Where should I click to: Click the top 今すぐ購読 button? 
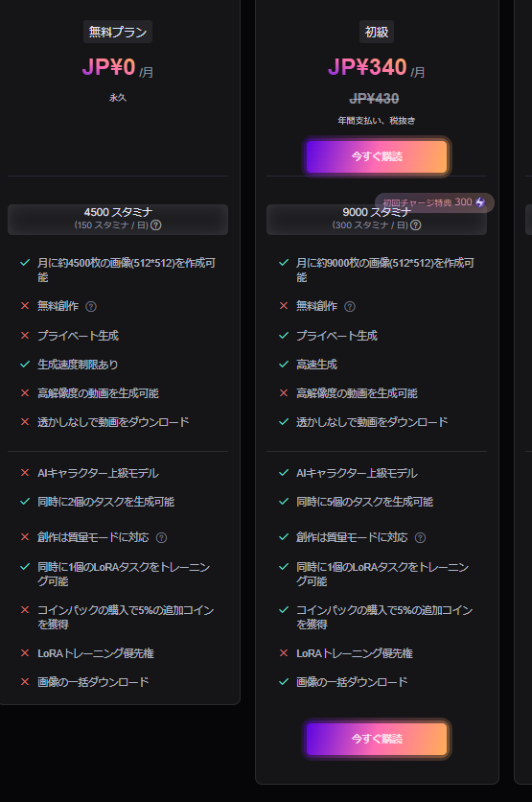[377, 156]
